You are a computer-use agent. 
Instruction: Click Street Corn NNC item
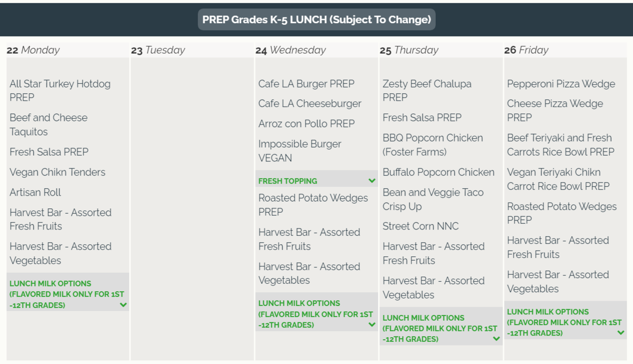420,226
